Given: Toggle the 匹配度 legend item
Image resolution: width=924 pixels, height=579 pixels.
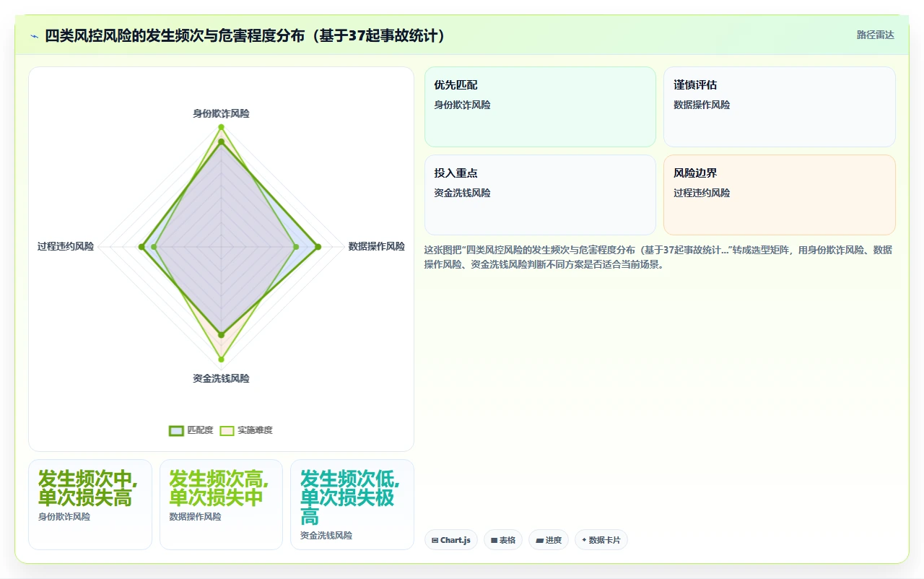Looking at the screenshot, I should (x=191, y=430).
